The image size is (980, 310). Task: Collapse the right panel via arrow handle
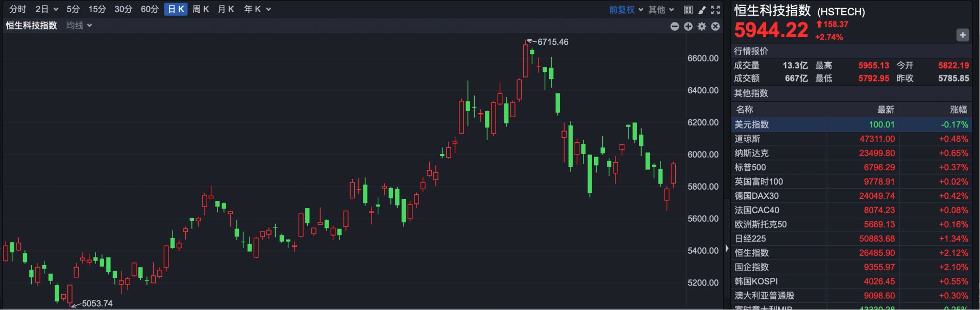pyautogui.click(x=727, y=249)
